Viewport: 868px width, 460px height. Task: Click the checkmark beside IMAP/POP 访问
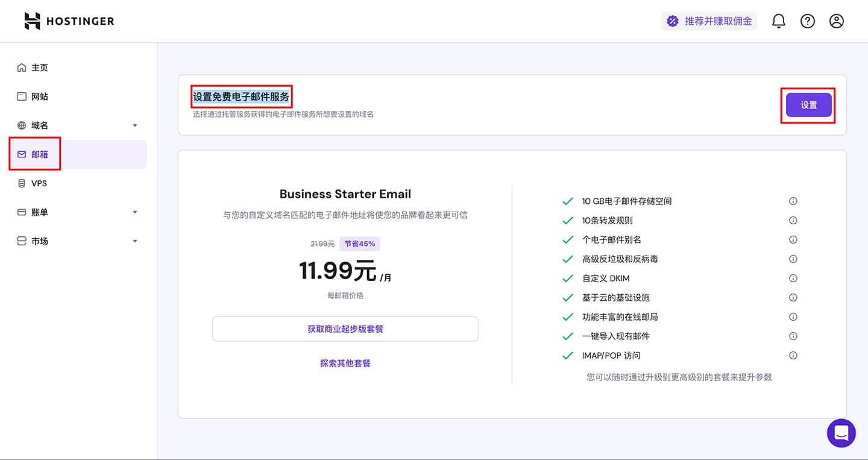[x=567, y=356]
